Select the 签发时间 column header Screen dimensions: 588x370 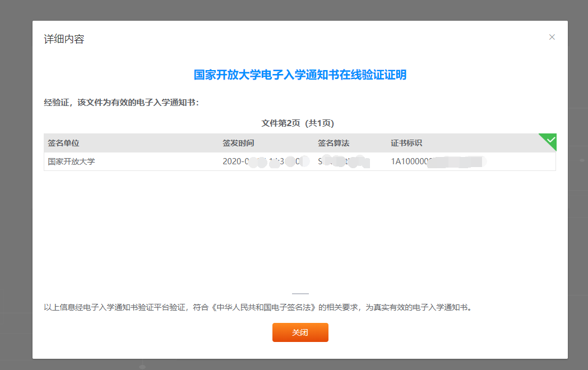(x=238, y=143)
